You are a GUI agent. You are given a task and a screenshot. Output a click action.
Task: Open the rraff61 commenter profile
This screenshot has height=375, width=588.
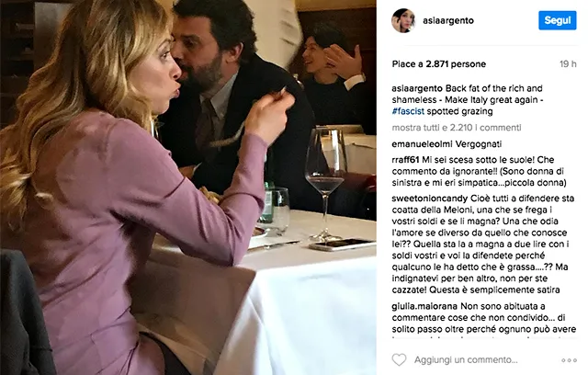[405, 160]
